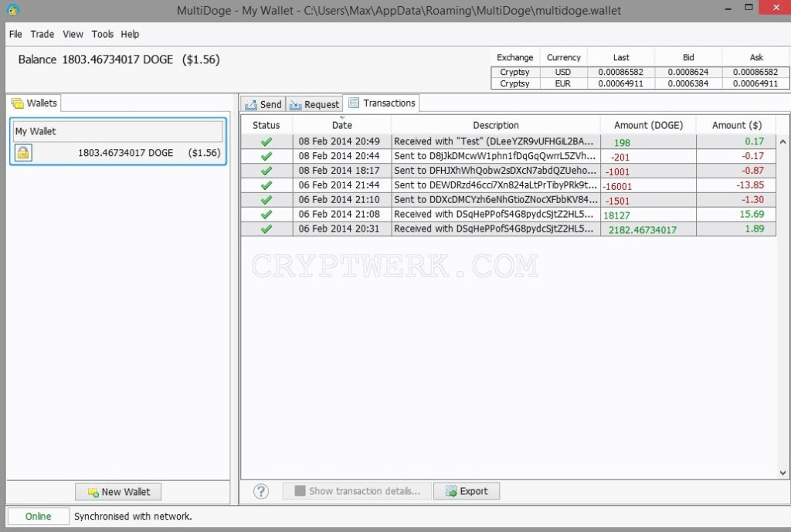
Task: Select the -1001 DOGE sent transaction row
Action: point(494,171)
